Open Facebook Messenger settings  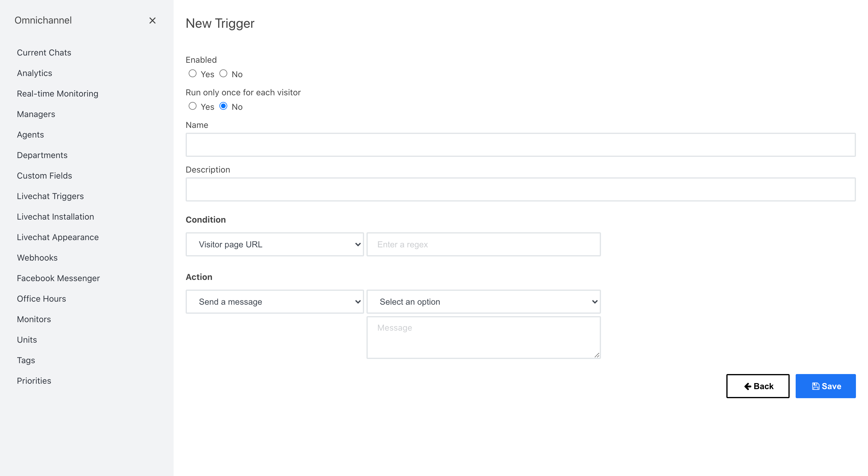pyautogui.click(x=58, y=278)
